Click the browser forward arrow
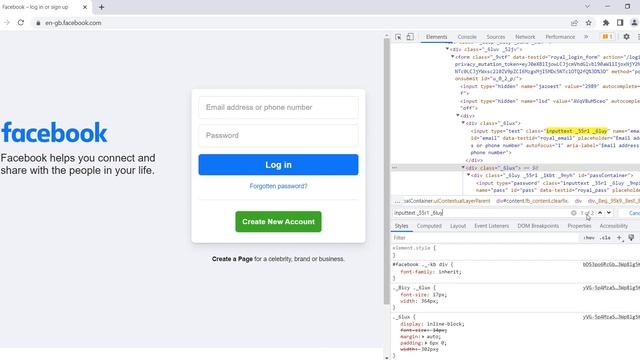The width and height of the screenshot is (640, 360). coord(7,23)
